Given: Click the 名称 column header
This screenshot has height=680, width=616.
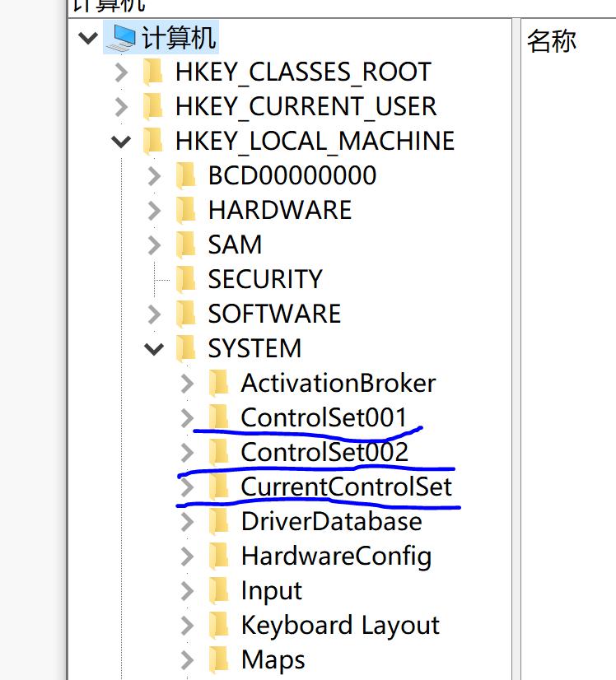Looking at the screenshot, I should (551, 40).
